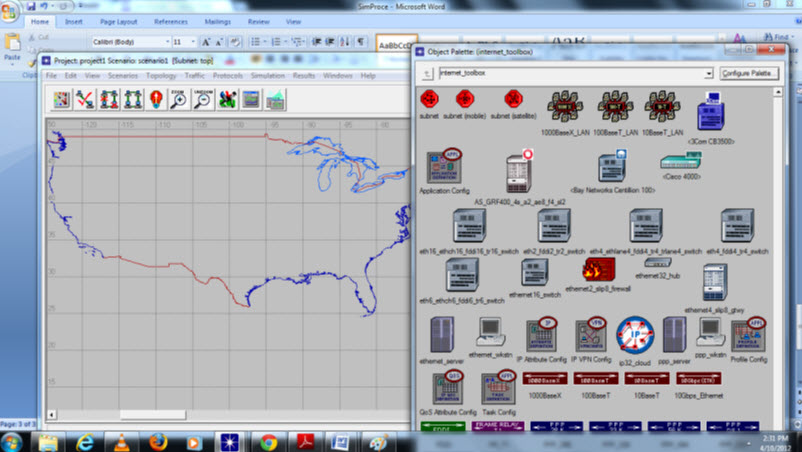Click the zoom in magnifier toolbar icon

(179, 99)
